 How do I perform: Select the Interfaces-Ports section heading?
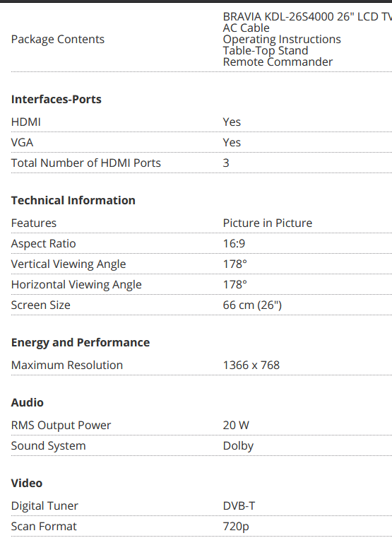(x=57, y=99)
